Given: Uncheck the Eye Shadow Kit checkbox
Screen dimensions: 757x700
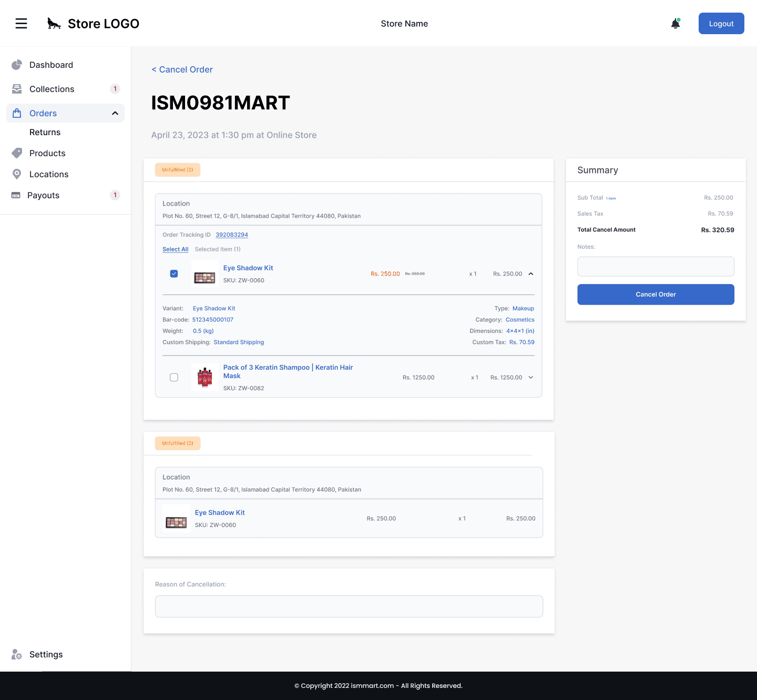Looking at the screenshot, I should 174,273.
